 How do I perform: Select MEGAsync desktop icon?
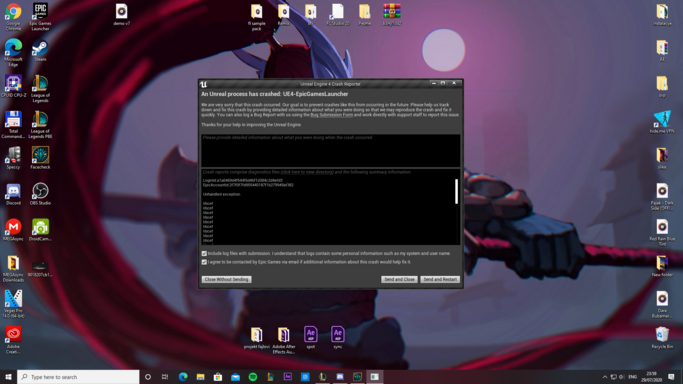pos(13,230)
